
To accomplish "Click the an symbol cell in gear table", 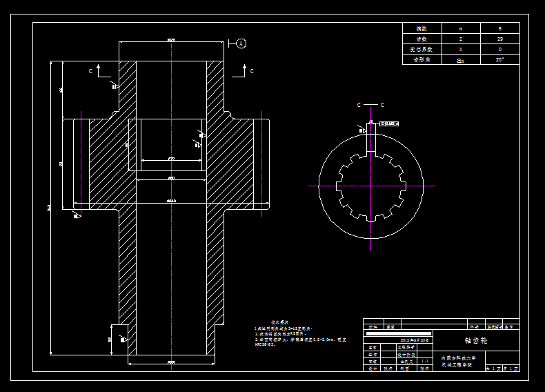I will click(x=461, y=60).
